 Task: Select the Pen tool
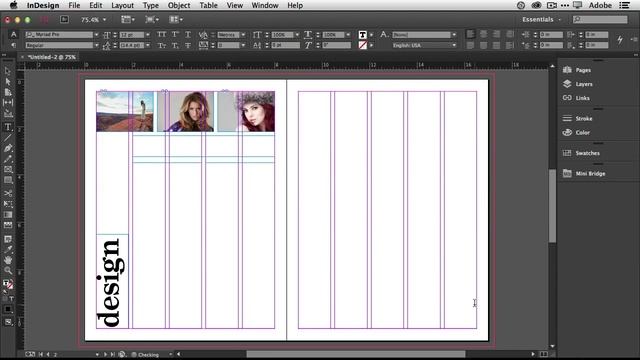point(8,148)
